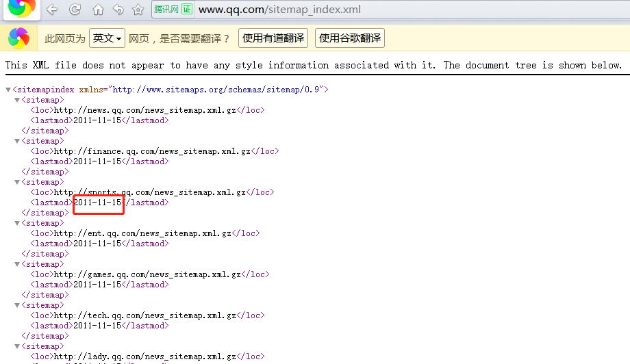Click the sitemaps.org xmlns URL value
630x364 pixels.
(x=216, y=90)
